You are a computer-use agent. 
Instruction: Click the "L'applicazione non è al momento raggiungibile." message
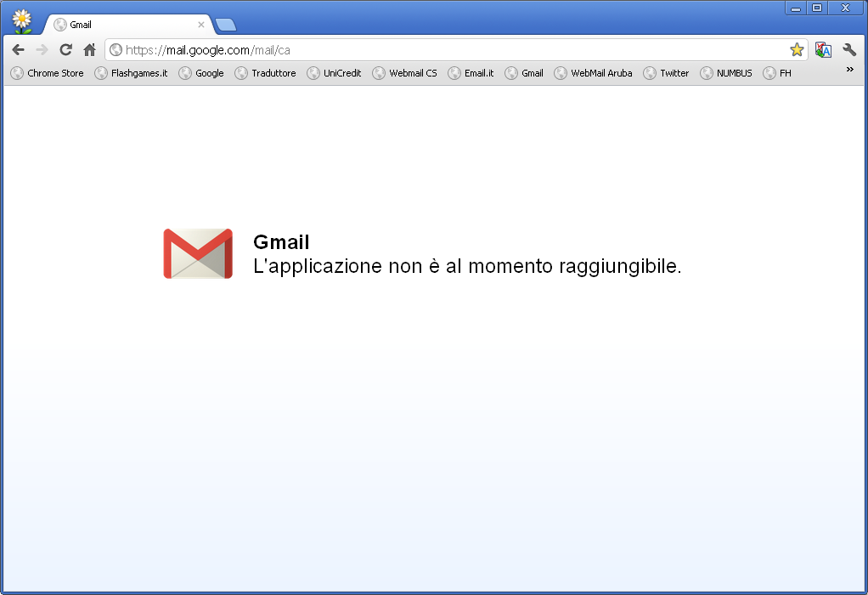pos(467,267)
